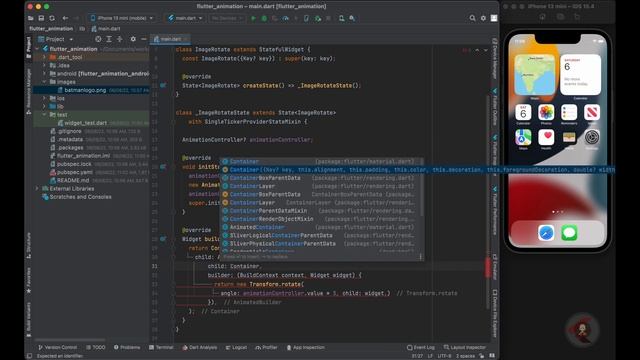Click the Sync/Reload icon in toolbar
Screen dimensions: 640x360
pos(52,18)
